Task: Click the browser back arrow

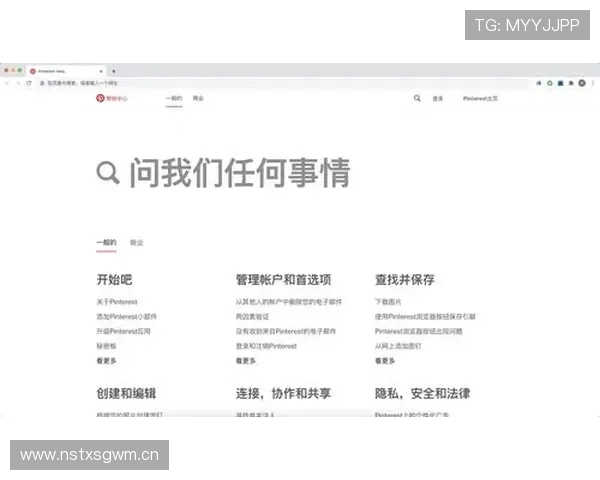Action: (x=7, y=83)
